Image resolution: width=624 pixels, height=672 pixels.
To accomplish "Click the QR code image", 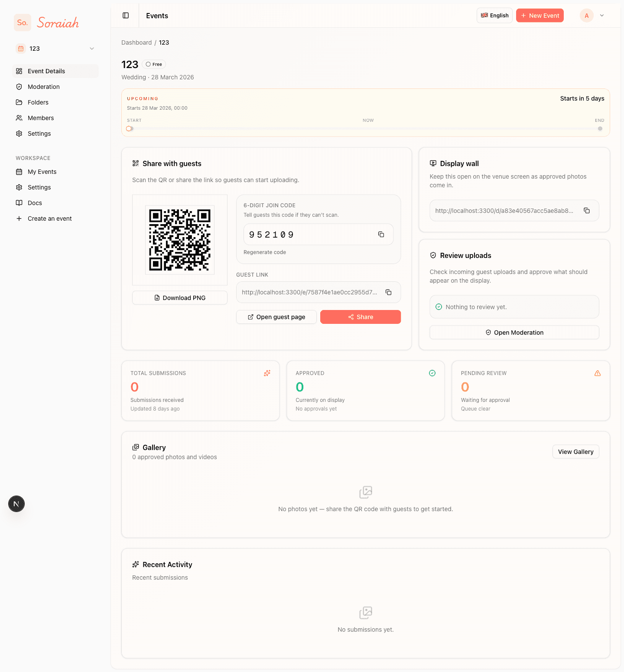I will pyautogui.click(x=179, y=240).
